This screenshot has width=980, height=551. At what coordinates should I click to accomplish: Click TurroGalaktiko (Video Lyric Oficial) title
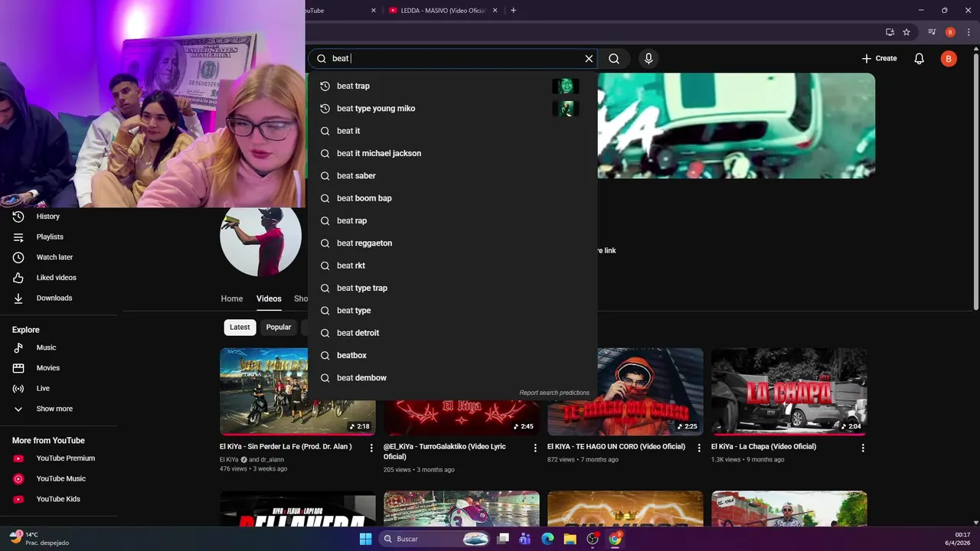click(445, 452)
